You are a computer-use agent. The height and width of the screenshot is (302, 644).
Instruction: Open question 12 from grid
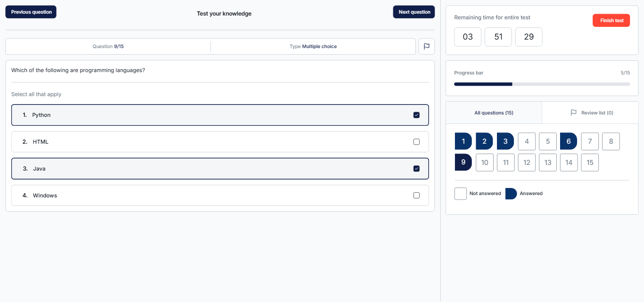tap(527, 163)
